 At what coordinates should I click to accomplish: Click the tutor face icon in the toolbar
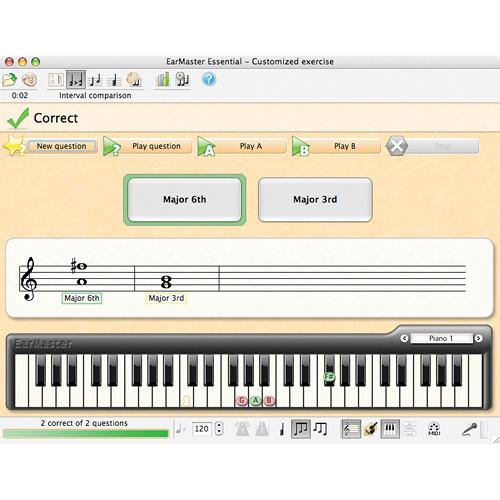coord(29,80)
